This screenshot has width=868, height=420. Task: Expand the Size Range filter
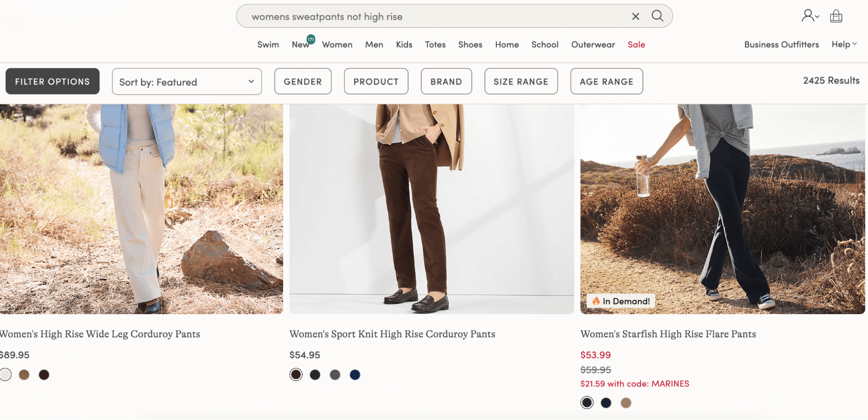[521, 82]
